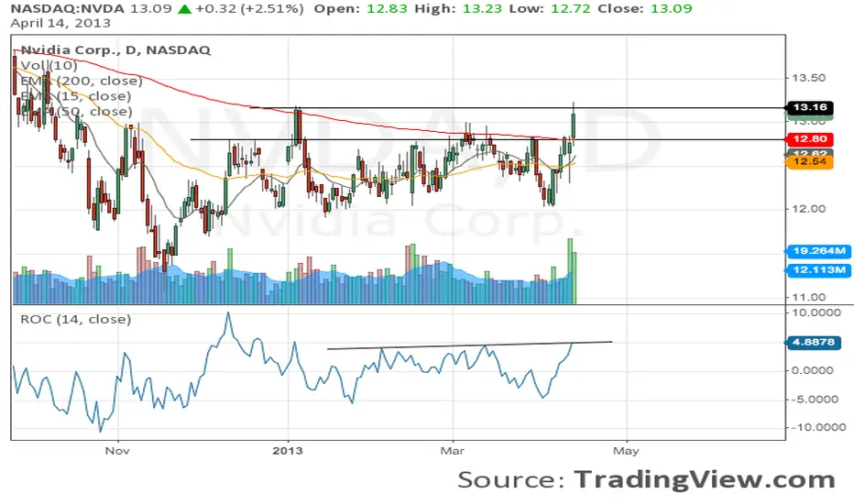Screen dimensions: 854x504
Task: Click the orange 12.54 price label
Action: pos(810,162)
